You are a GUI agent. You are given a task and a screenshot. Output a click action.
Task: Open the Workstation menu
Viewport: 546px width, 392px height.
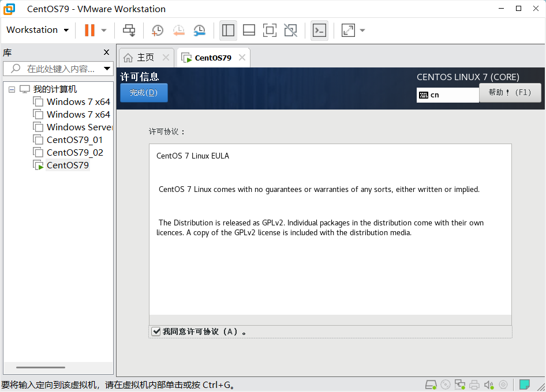[38, 30]
